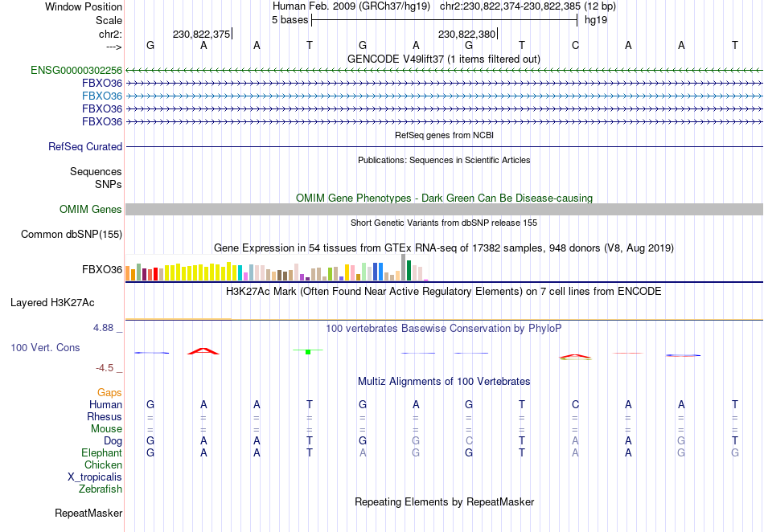This screenshot has height=532, width=764.
Task: Click the RefSeq genes from NCBI title
Action: pyautogui.click(x=444, y=135)
